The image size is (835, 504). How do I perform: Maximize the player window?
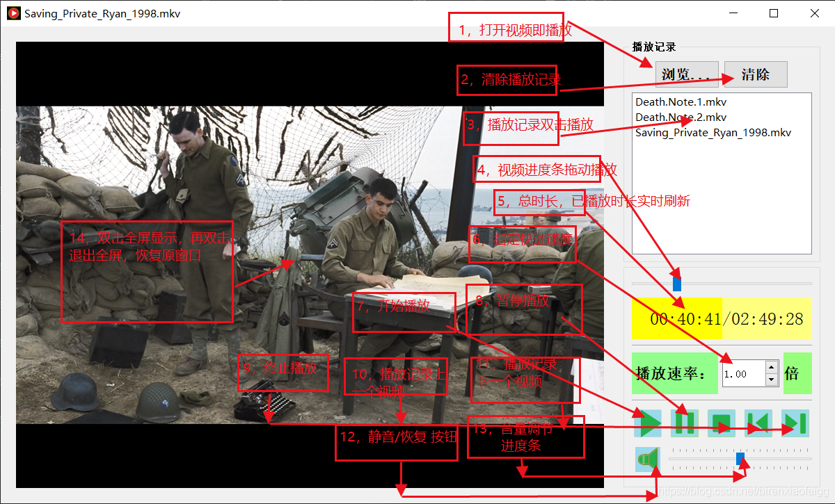(774, 13)
